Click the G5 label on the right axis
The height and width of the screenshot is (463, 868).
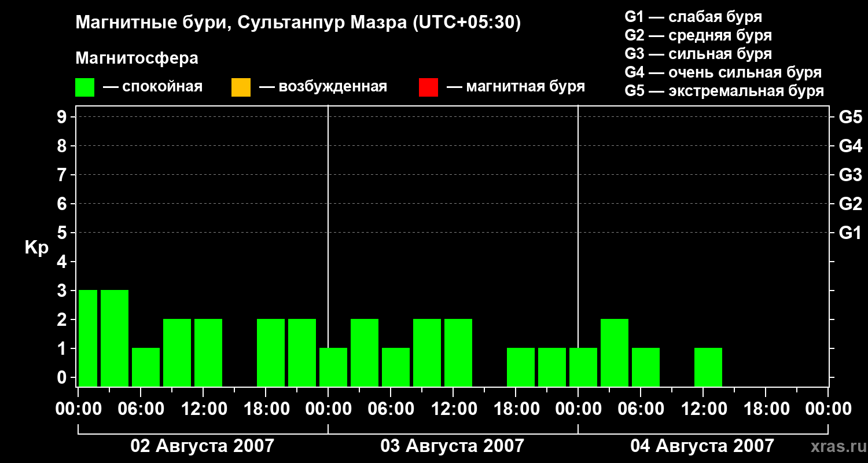tap(850, 117)
